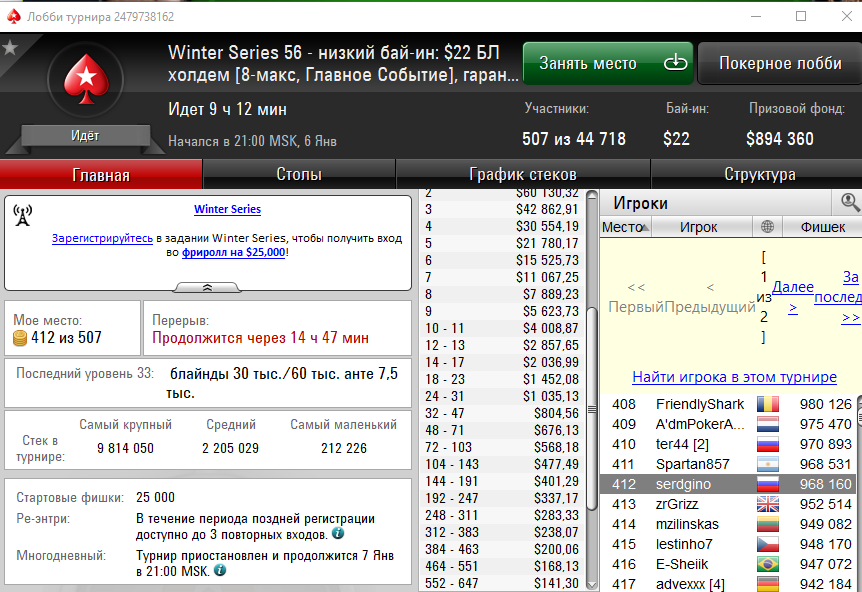Click the UK flag beside zrGrizz
The height and width of the screenshot is (592, 862).
767,504
